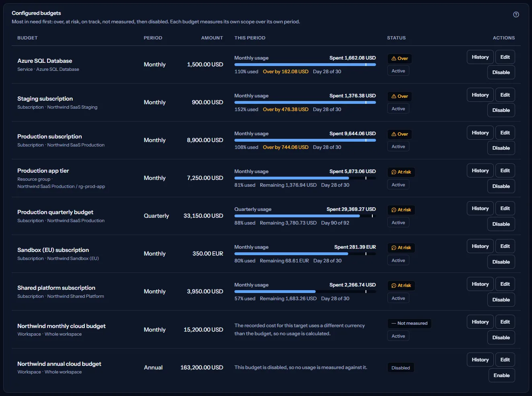Disable the Shared platform subscription budget
This screenshot has height=396, width=532.
(x=501, y=300)
